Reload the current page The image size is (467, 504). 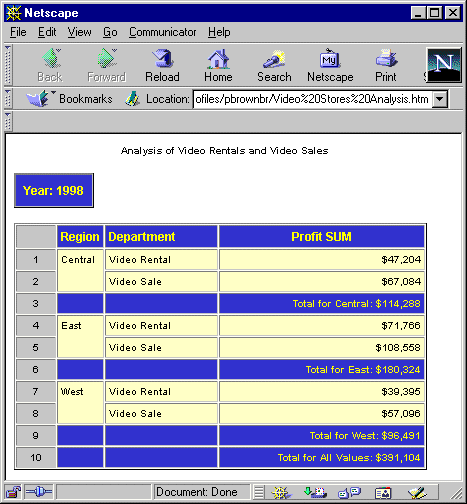[x=162, y=65]
